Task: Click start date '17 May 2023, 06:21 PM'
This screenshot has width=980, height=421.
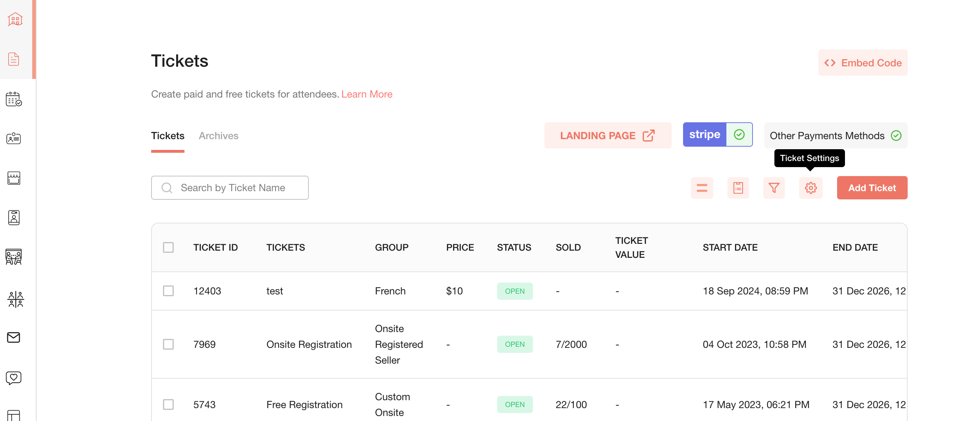Action: click(x=756, y=404)
